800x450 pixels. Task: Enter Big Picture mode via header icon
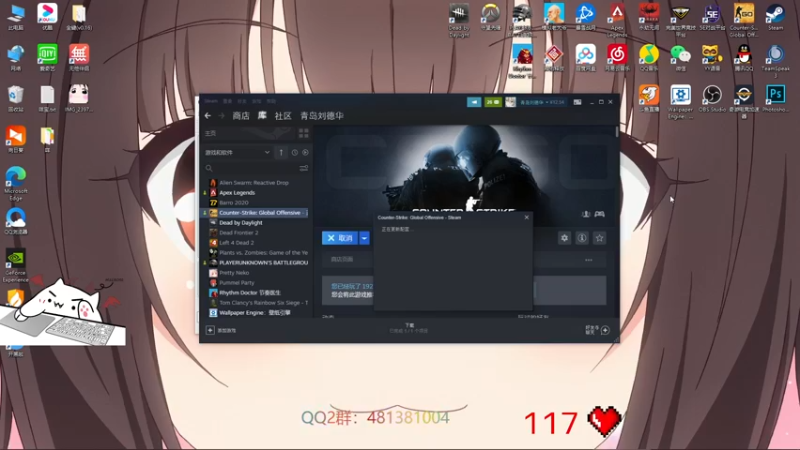[577, 102]
